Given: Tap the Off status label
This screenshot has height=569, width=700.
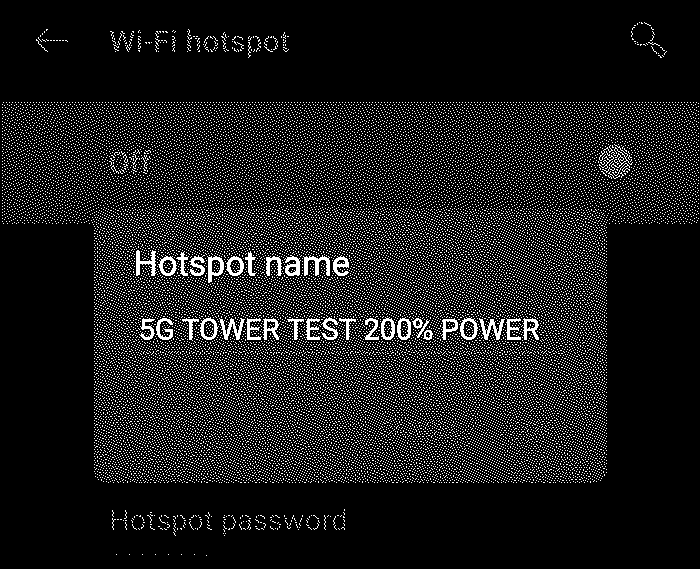Looking at the screenshot, I should (130, 162).
